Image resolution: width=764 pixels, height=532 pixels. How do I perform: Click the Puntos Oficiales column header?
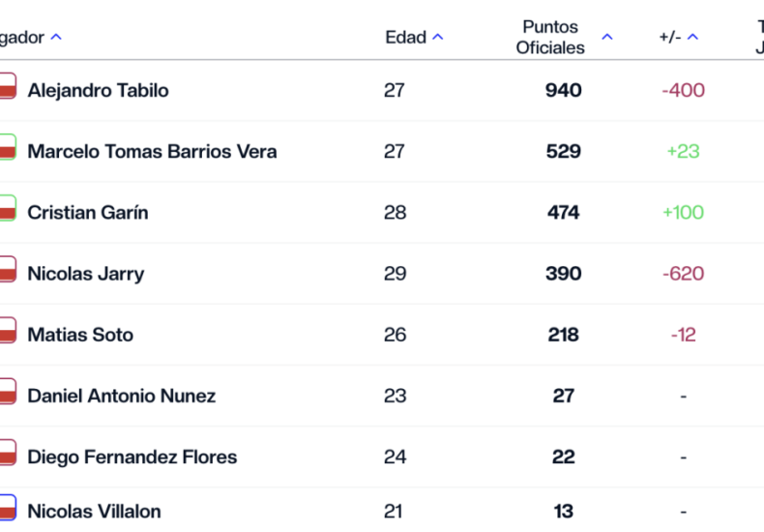point(550,37)
